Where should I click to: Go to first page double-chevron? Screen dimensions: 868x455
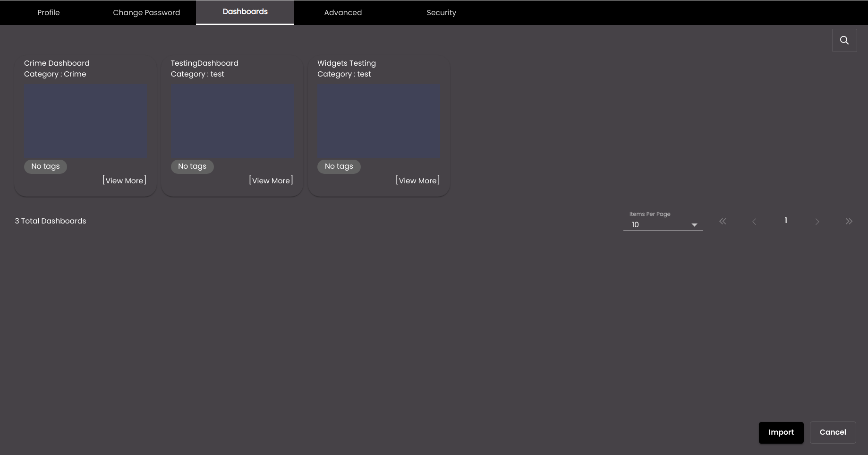point(723,221)
